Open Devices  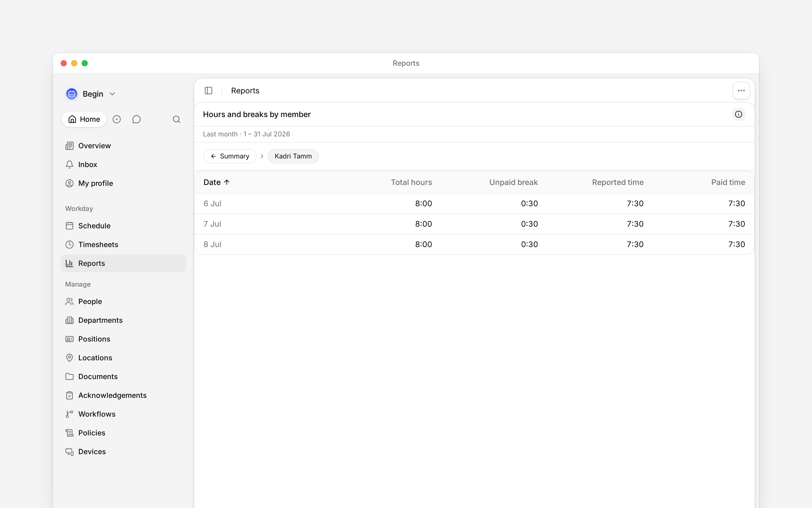(x=124, y=452)
